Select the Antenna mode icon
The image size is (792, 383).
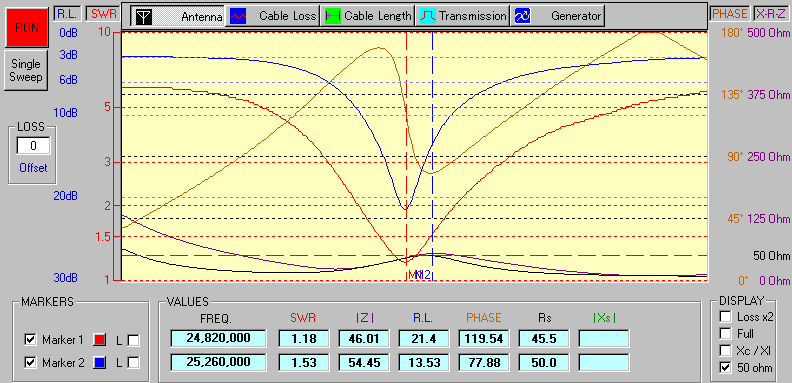144,16
